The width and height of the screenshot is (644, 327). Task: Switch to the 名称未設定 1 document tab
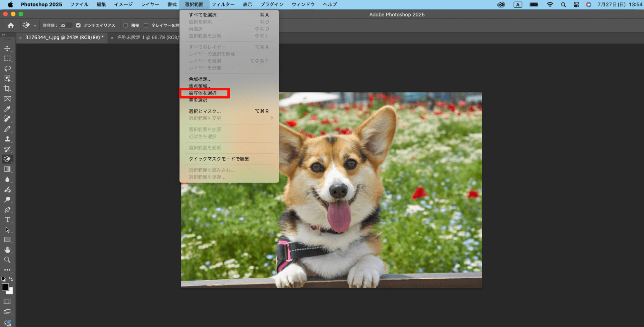[x=148, y=37]
